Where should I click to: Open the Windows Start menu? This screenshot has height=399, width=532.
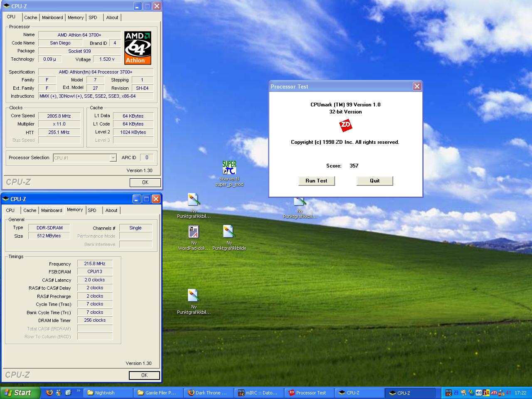point(20,393)
